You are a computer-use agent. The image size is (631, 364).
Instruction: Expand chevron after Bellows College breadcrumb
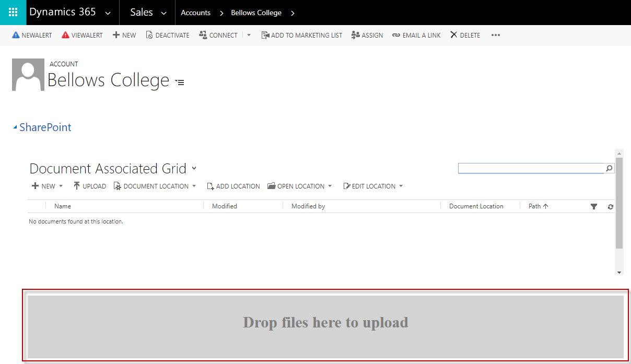point(293,13)
